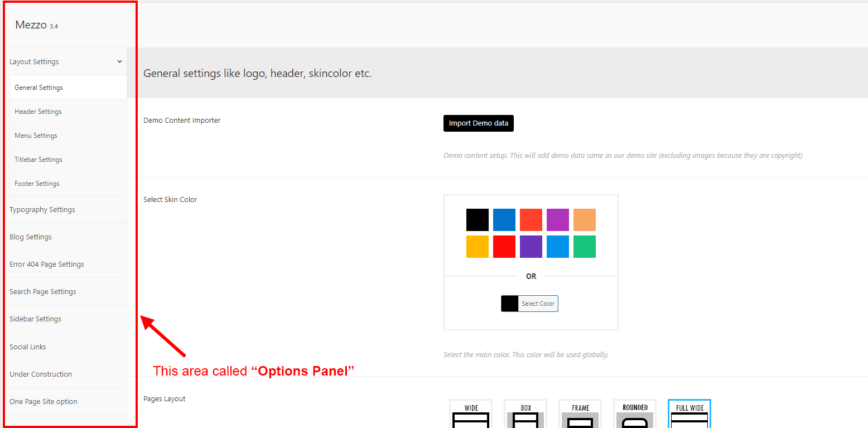Go to Menu Settings submenu item
This screenshot has height=428, width=868.
pyautogui.click(x=36, y=136)
